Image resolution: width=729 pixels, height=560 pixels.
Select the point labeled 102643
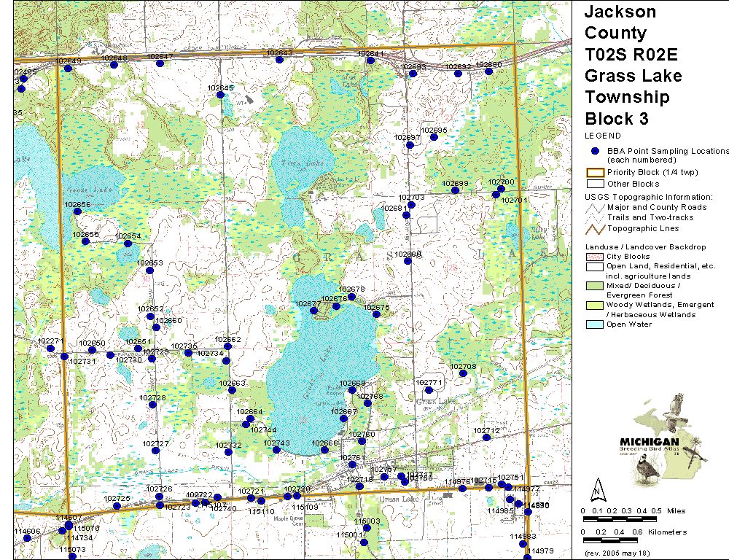[x=279, y=60]
